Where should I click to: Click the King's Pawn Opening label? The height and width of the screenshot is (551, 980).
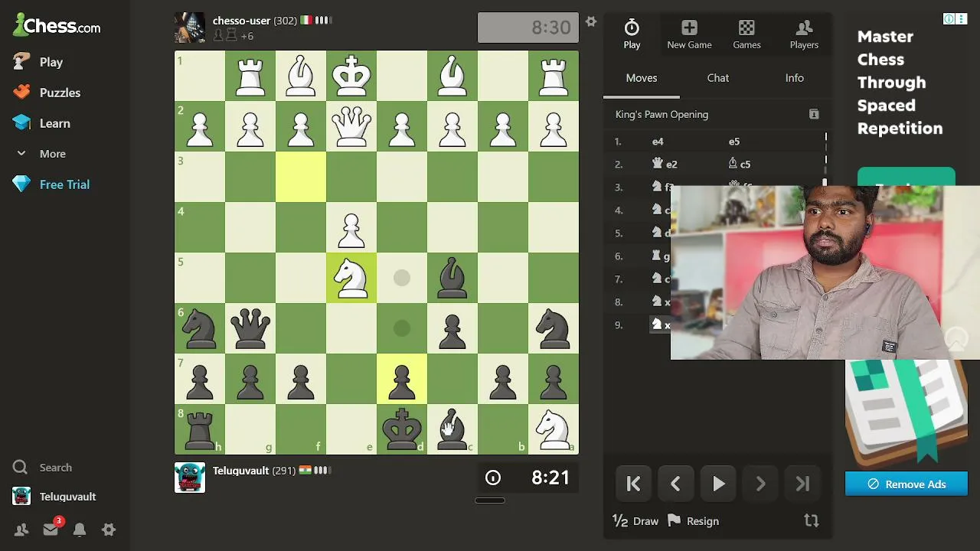coord(661,114)
